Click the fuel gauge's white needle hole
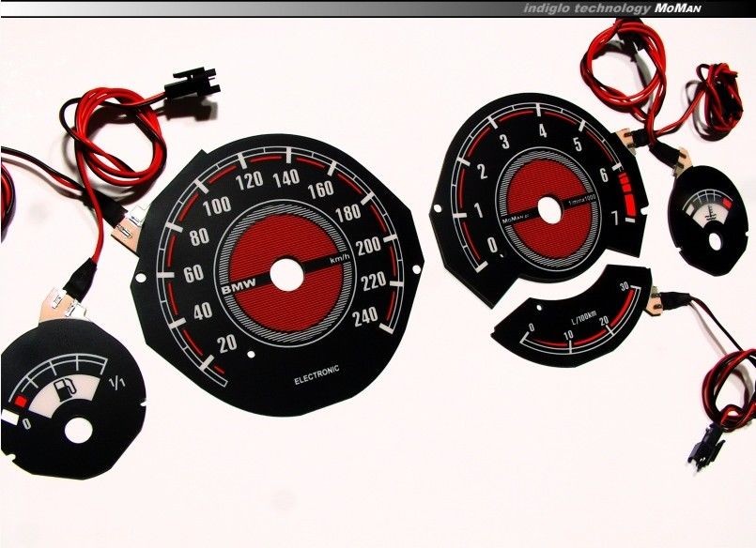This screenshot has width=756, height=548. pyautogui.click(x=78, y=430)
